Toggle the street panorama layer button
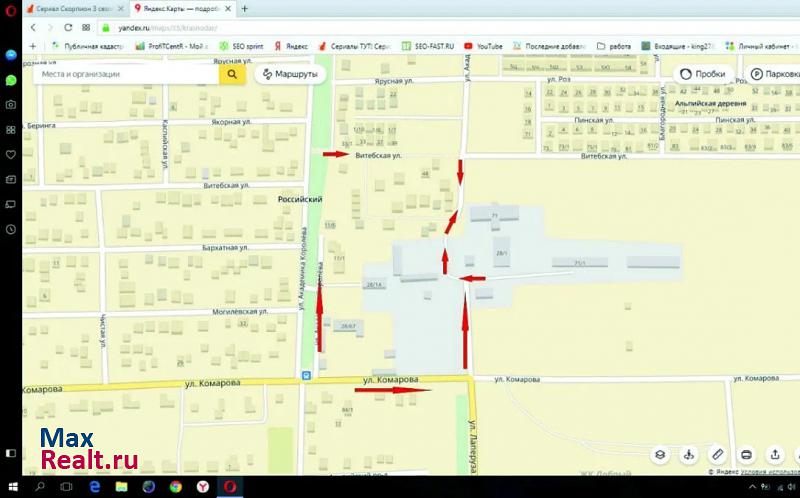800x498 pixels. [688, 454]
